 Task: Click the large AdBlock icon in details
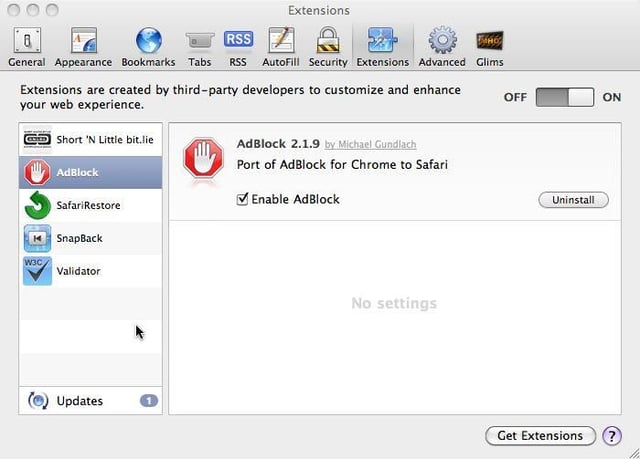point(204,157)
